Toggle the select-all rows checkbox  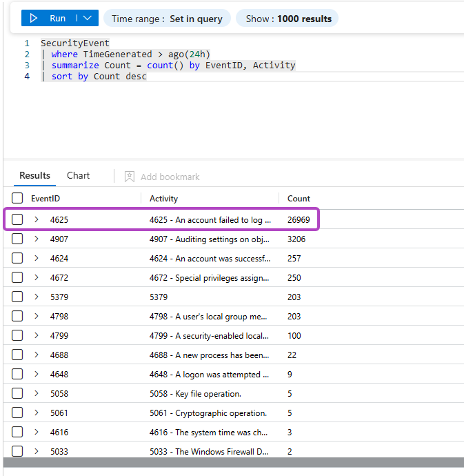coord(17,198)
